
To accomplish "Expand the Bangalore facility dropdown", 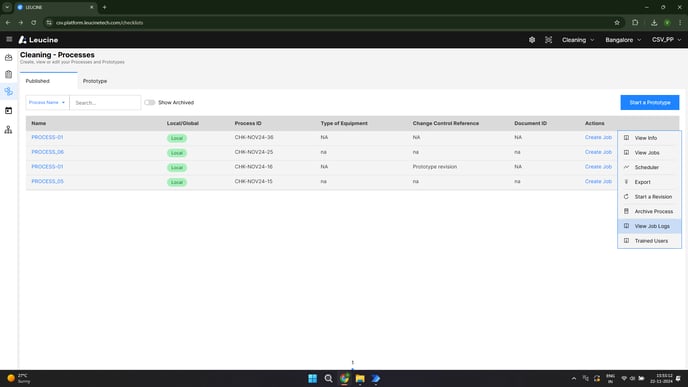I will point(623,40).
